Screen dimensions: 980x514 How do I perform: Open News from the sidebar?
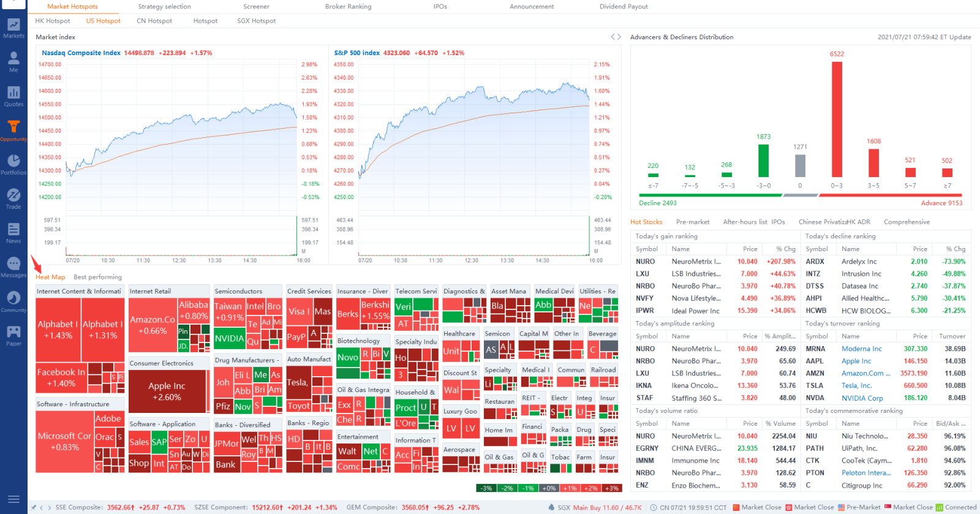click(13, 233)
